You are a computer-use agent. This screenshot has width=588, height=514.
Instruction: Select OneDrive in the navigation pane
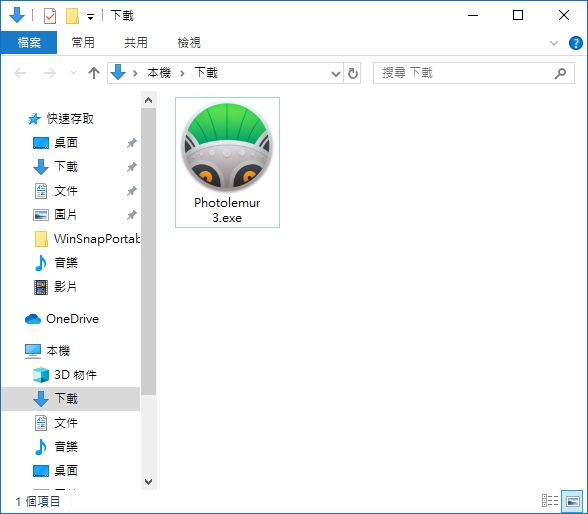(72, 319)
